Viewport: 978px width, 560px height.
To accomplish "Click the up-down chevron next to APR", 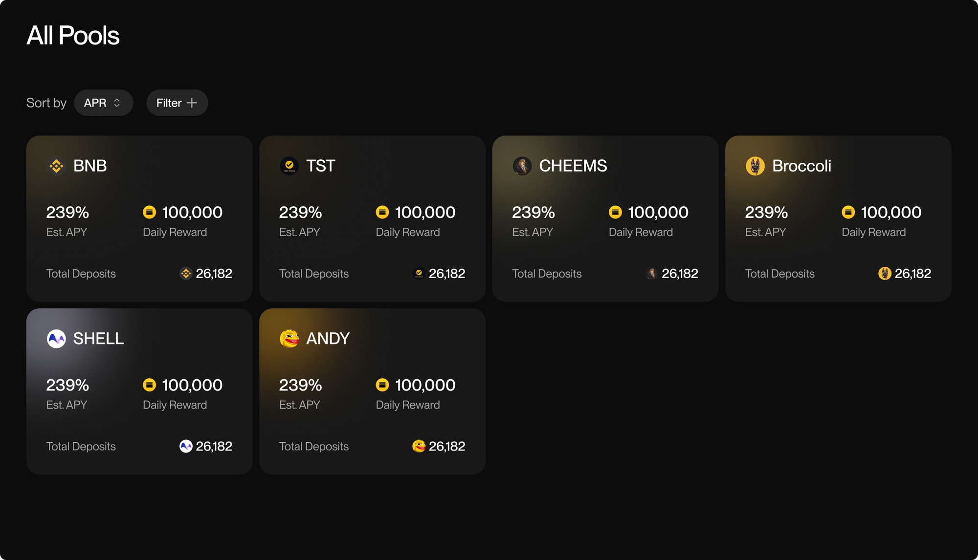I will [117, 103].
